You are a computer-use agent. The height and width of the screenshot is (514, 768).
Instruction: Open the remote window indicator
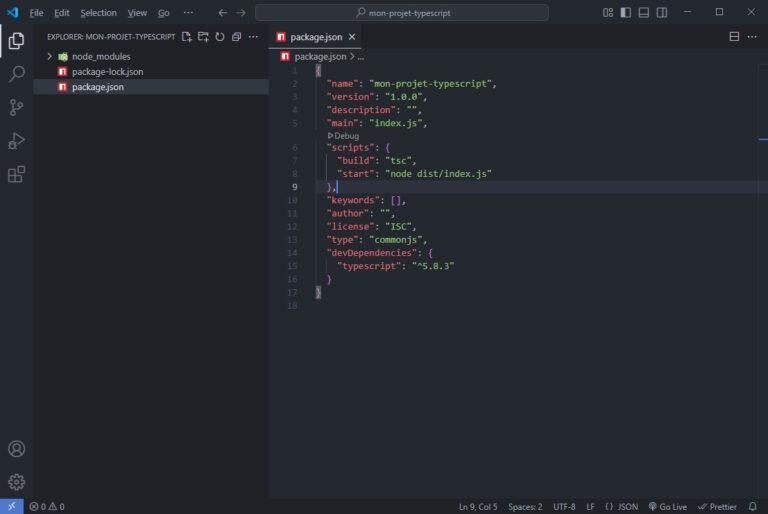pyautogui.click(x=12, y=506)
